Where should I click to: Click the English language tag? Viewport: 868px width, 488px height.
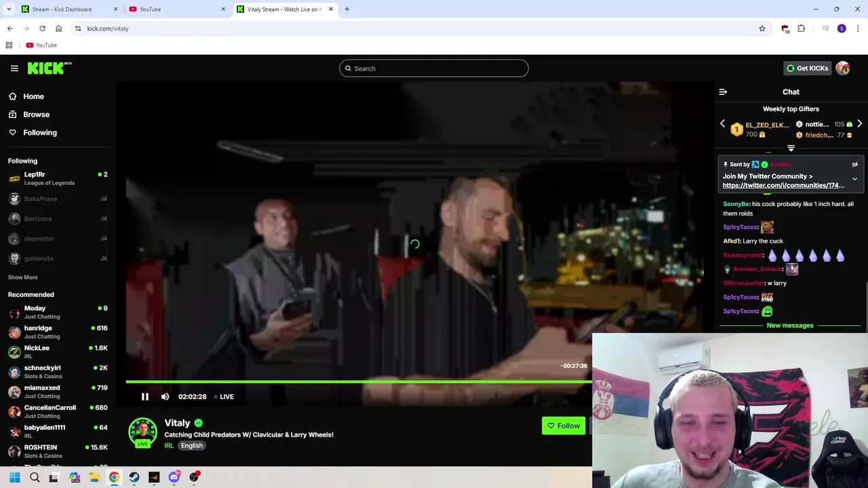(192, 445)
